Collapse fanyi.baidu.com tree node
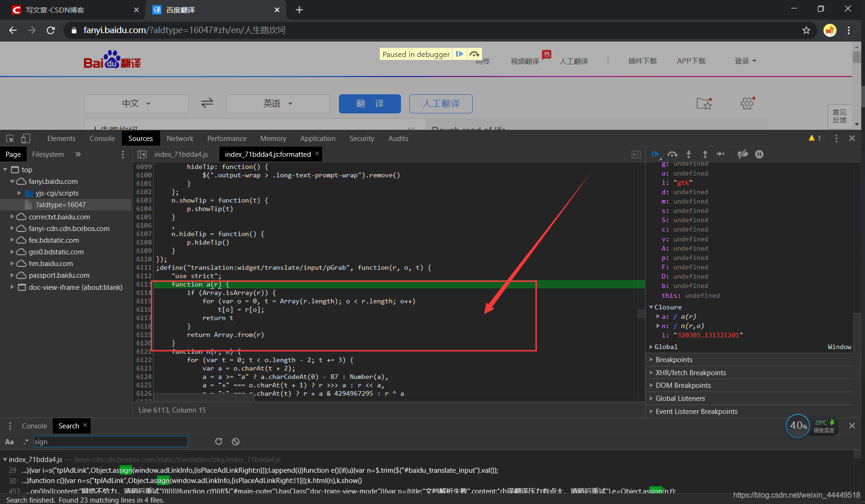 [x=12, y=182]
